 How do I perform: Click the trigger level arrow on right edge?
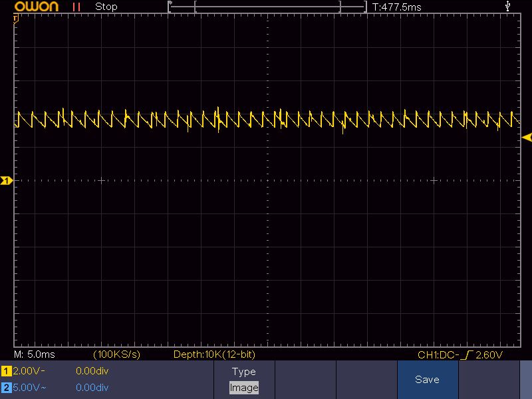pyautogui.click(x=527, y=138)
